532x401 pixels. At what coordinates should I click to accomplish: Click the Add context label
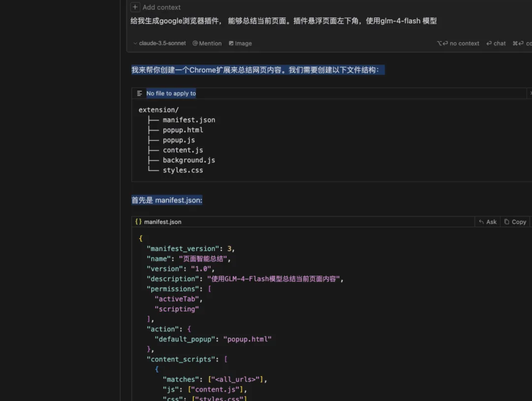161,7
